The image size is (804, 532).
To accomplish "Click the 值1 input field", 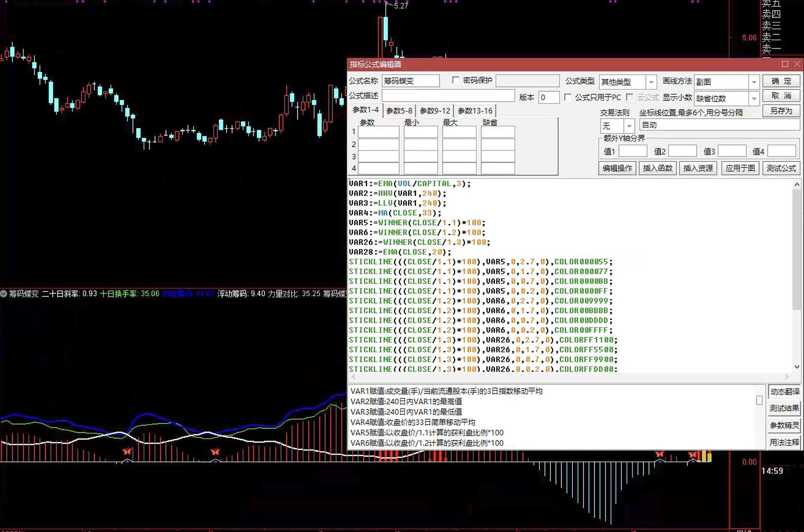I will pos(633,151).
